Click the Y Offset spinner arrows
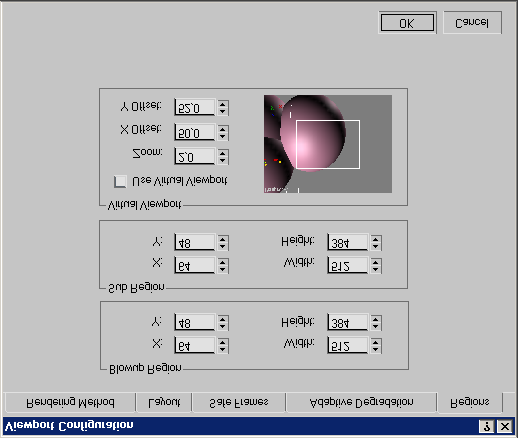Image resolution: width=518 pixels, height=438 pixels. coord(223,108)
